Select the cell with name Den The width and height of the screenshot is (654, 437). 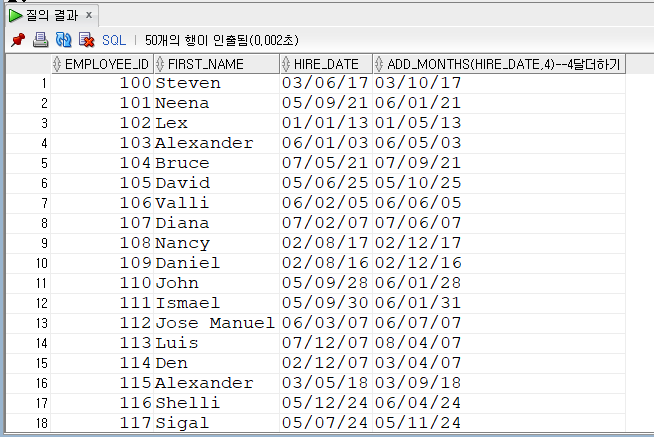click(x=216, y=364)
